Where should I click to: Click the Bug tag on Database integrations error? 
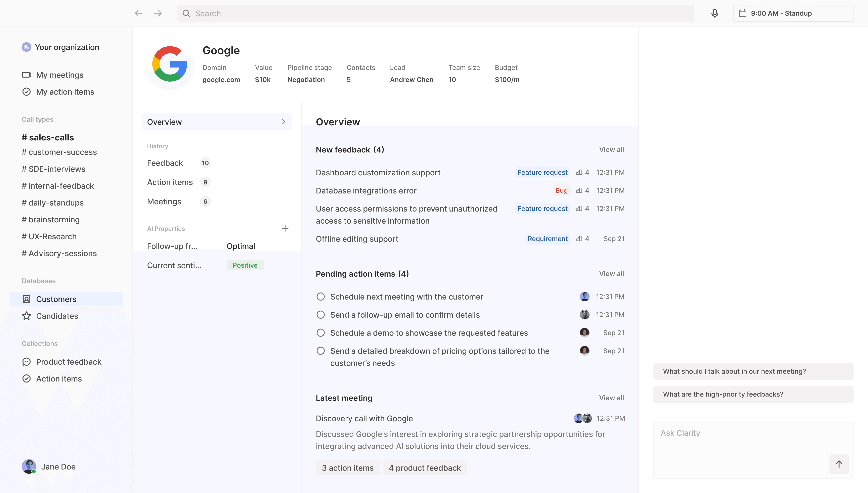561,190
